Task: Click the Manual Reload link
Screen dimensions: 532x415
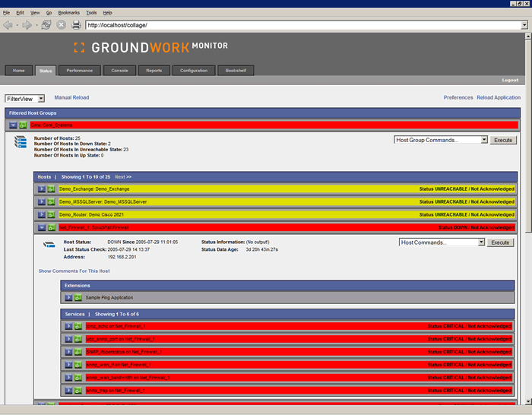Action: coord(71,97)
